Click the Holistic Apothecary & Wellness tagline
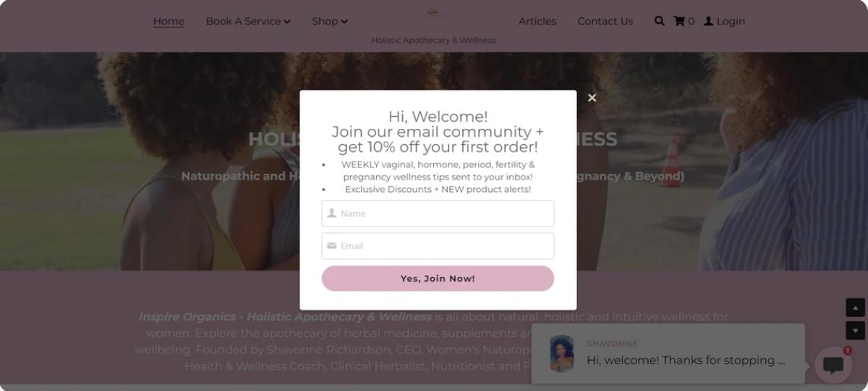 [433, 41]
